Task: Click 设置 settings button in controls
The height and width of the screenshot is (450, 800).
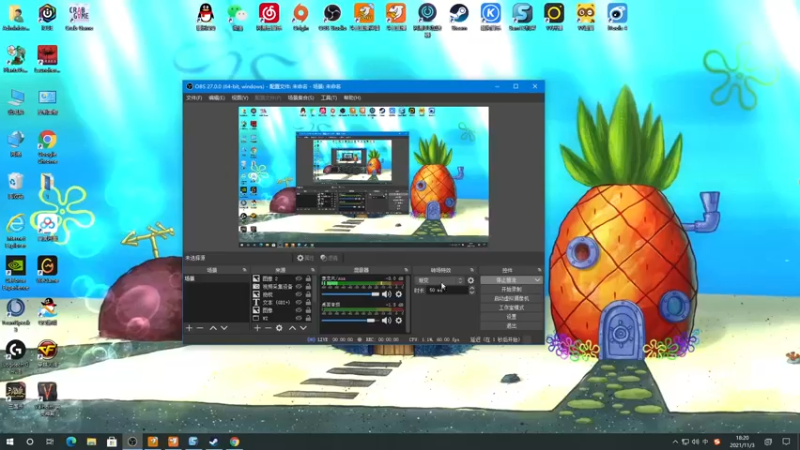Action: [x=511, y=317]
